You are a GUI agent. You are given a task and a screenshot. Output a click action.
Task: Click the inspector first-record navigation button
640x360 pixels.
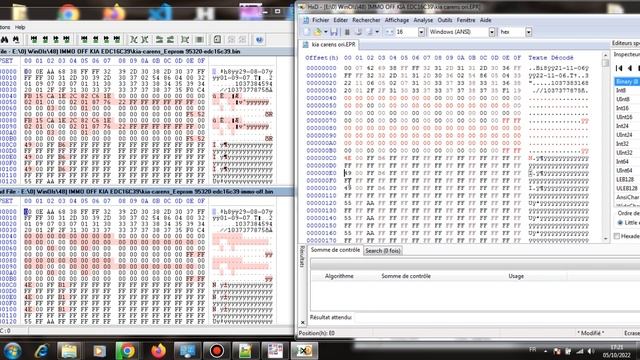click(x=619, y=68)
